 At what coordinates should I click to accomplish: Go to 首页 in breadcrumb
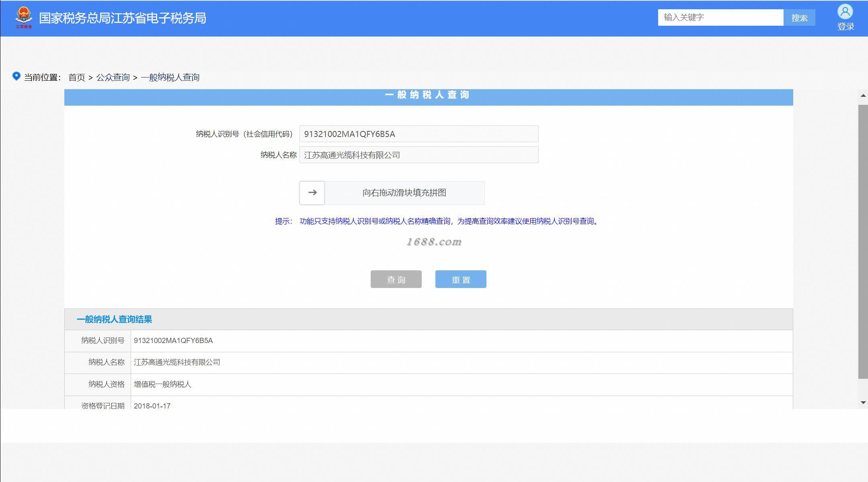pos(77,78)
